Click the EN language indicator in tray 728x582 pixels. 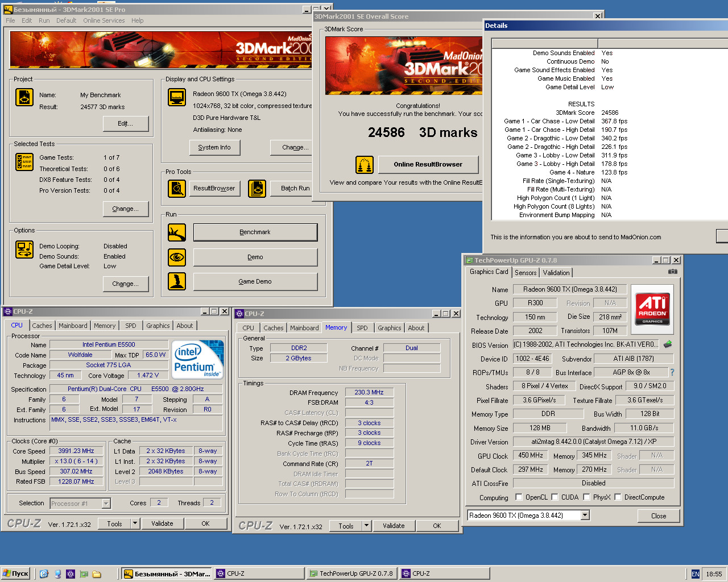click(x=696, y=574)
